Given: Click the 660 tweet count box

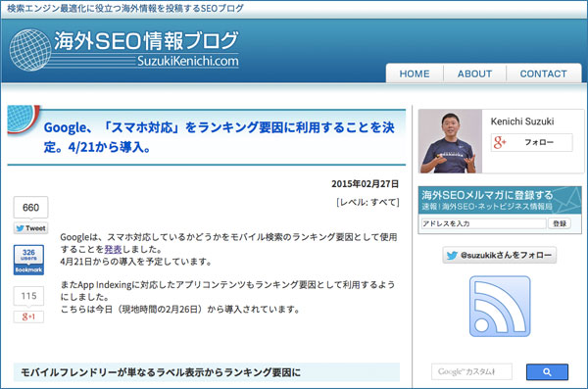Looking at the screenshot, I should [x=30, y=207].
